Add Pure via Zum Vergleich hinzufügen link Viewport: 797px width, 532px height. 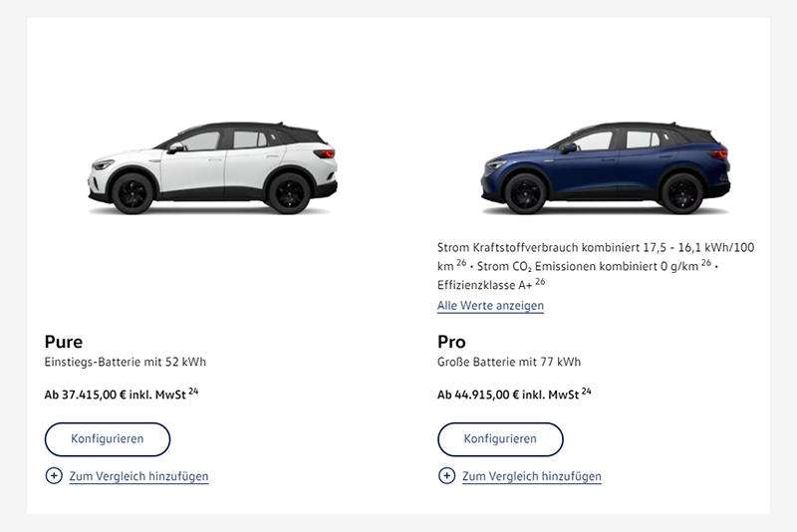coord(138,476)
